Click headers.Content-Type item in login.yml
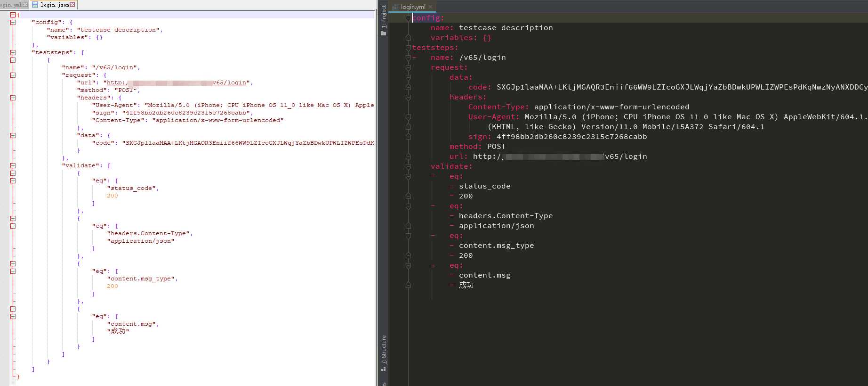 tap(506, 216)
